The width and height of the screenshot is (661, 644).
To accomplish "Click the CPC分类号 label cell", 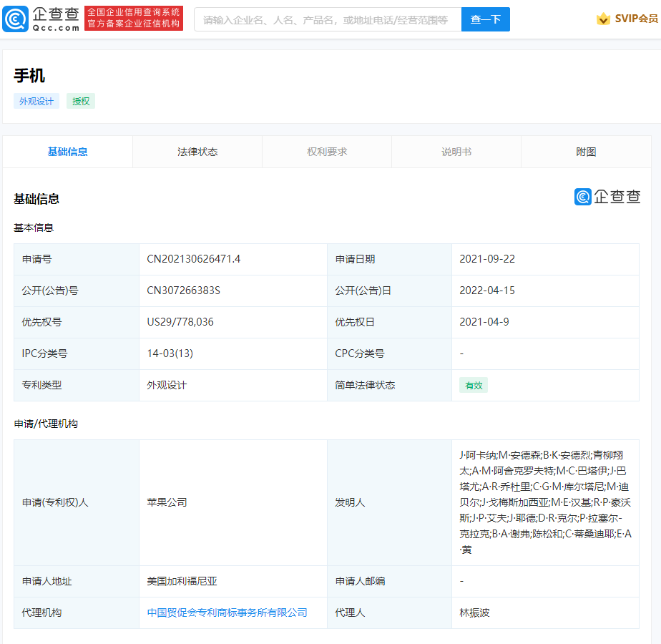I will (389, 353).
